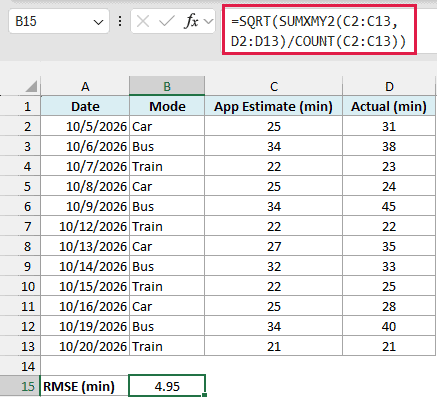Image resolution: width=437 pixels, height=397 pixels.
Task: Click the Car cell in row 8
Action: click(x=167, y=246)
